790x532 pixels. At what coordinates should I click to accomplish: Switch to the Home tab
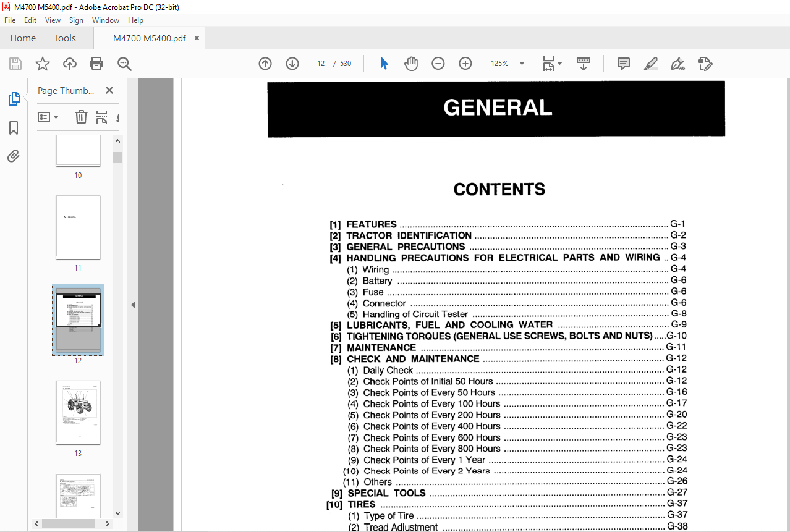pyautogui.click(x=23, y=38)
